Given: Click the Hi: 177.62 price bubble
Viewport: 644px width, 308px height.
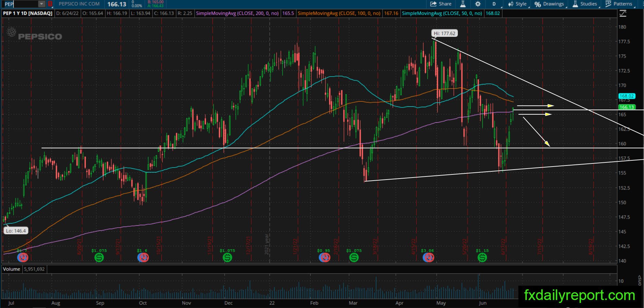Looking at the screenshot, I should (x=445, y=33).
